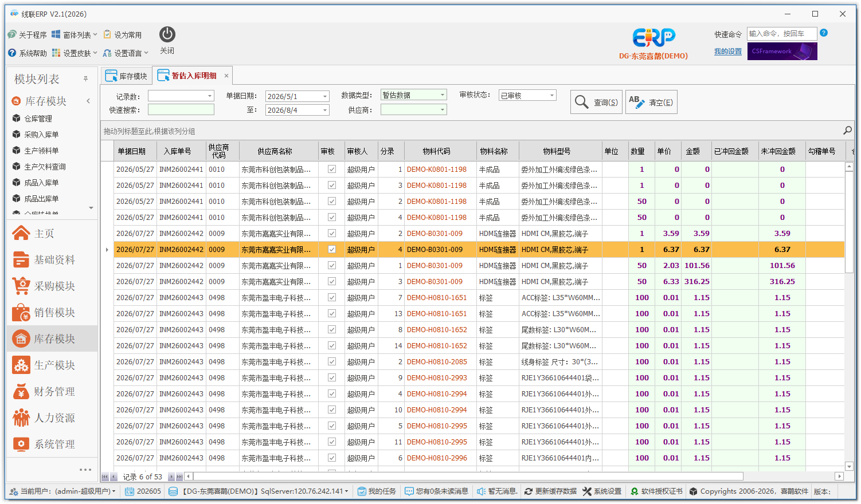Click 查询(S) button
This screenshot has height=504, width=861.
point(596,102)
